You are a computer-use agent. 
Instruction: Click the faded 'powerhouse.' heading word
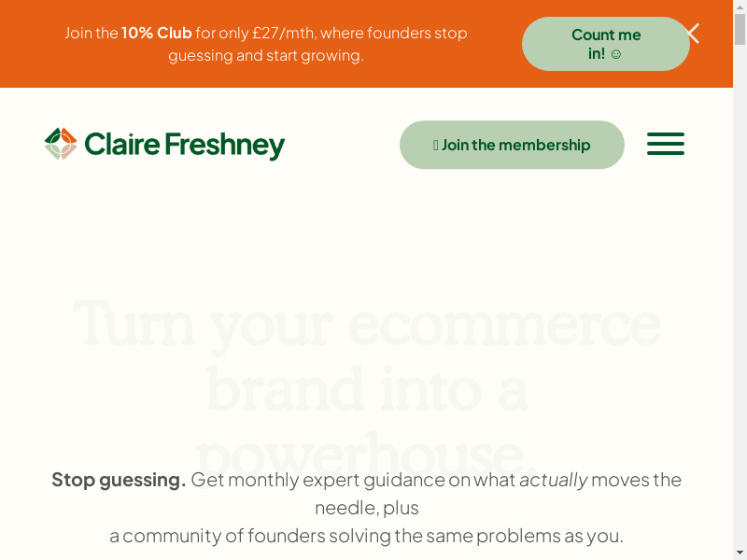pyautogui.click(x=366, y=455)
